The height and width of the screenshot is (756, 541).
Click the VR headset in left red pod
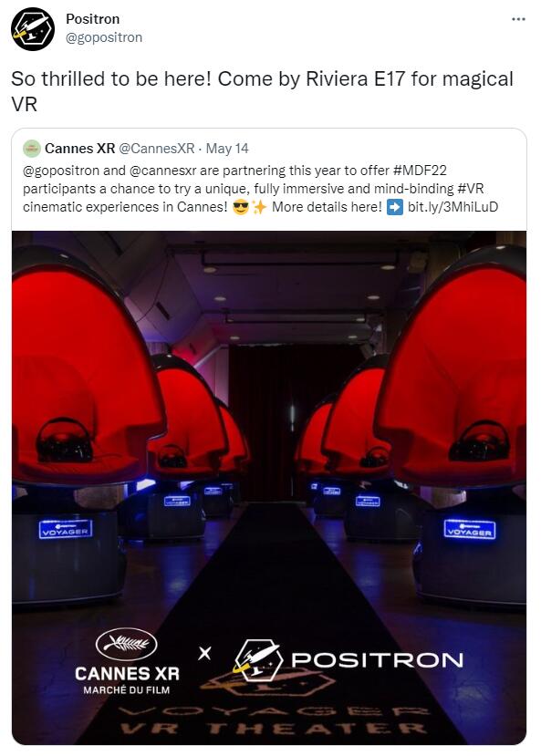coord(64,440)
